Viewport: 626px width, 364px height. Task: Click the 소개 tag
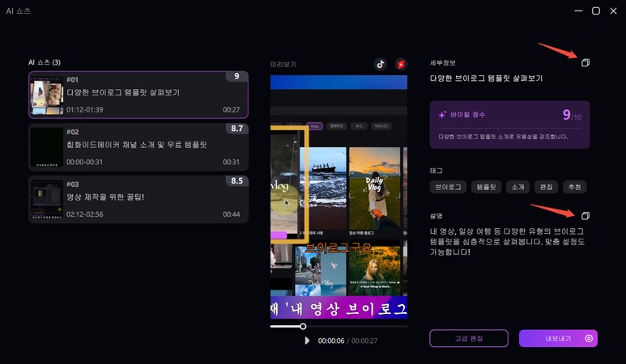point(517,187)
